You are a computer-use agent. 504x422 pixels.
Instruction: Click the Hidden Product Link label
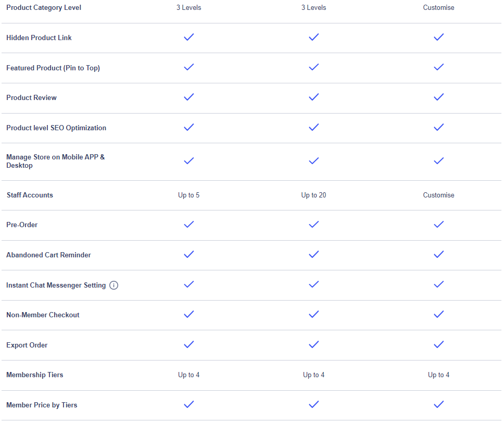click(x=39, y=38)
